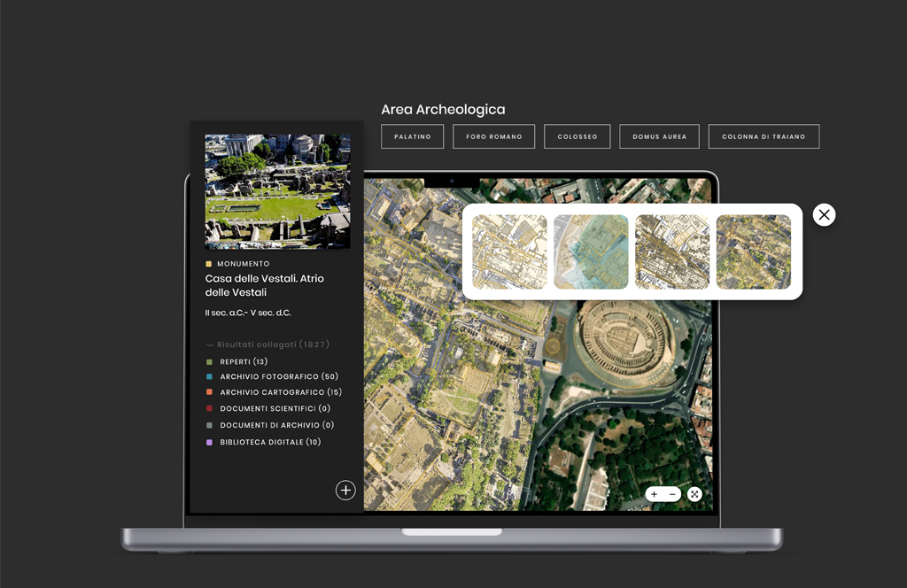Viewport: 907px width, 588px height.
Task: Show Archivio Cartografico (15) results
Action: [280, 392]
